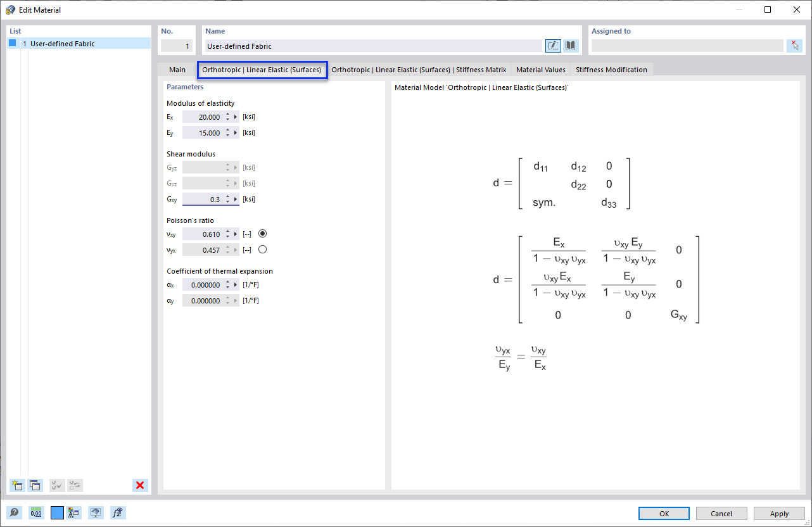Open the color display settings icon

pyautogui.click(x=74, y=513)
